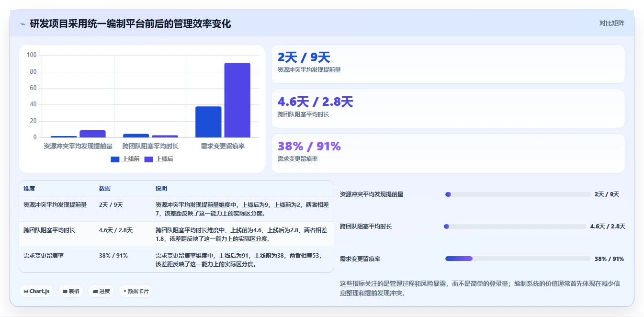Click the icon inside the 进度 chip
The width and height of the screenshot is (644, 317).
point(95,291)
